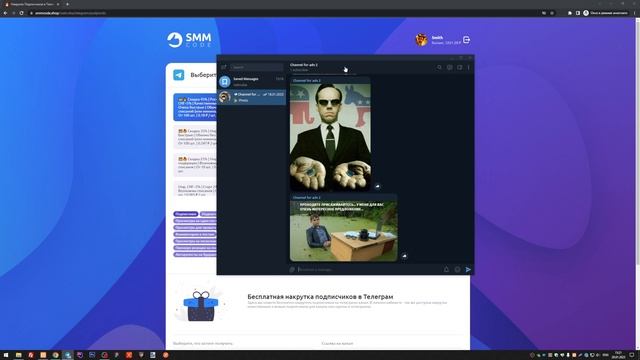This screenshot has height=360, width=640.
Task: Click the attach file paperclip icon
Action: tap(292, 269)
